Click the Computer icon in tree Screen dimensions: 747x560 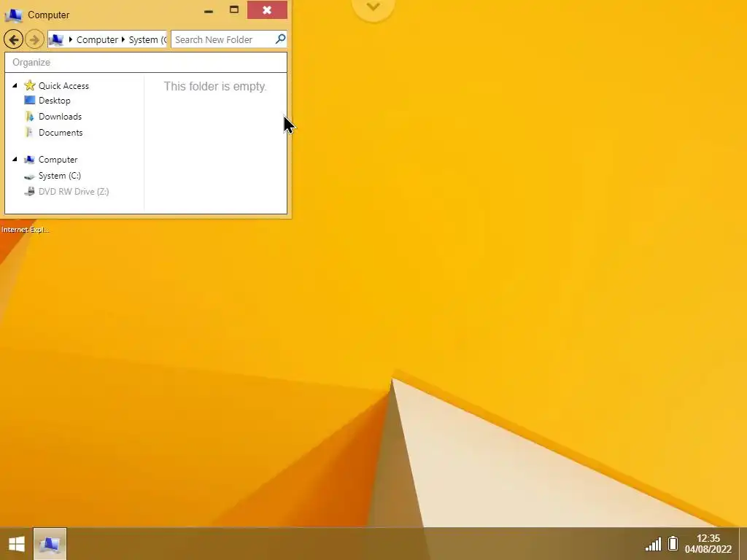pyautogui.click(x=29, y=159)
